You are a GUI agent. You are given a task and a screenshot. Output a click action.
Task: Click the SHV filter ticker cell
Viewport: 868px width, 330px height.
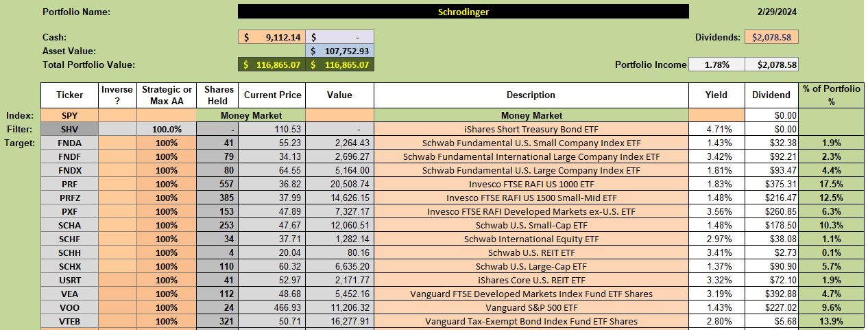pyautogui.click(x=69, y=129)
